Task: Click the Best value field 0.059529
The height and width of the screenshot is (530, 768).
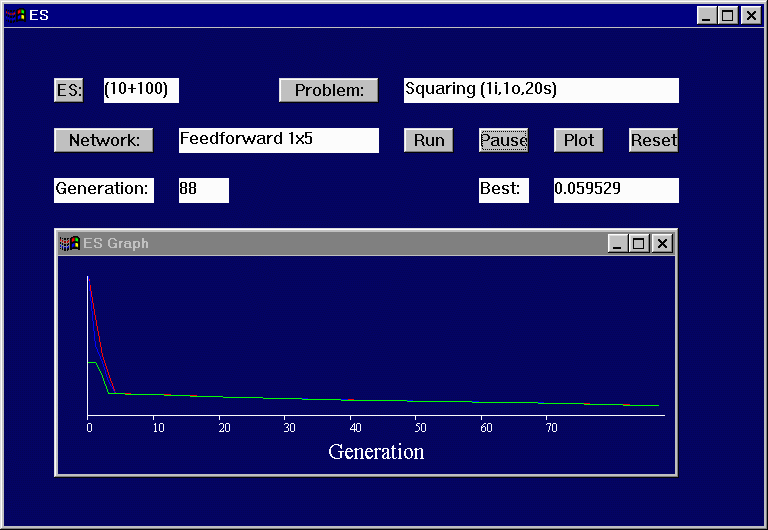Action: coord(616,190)
